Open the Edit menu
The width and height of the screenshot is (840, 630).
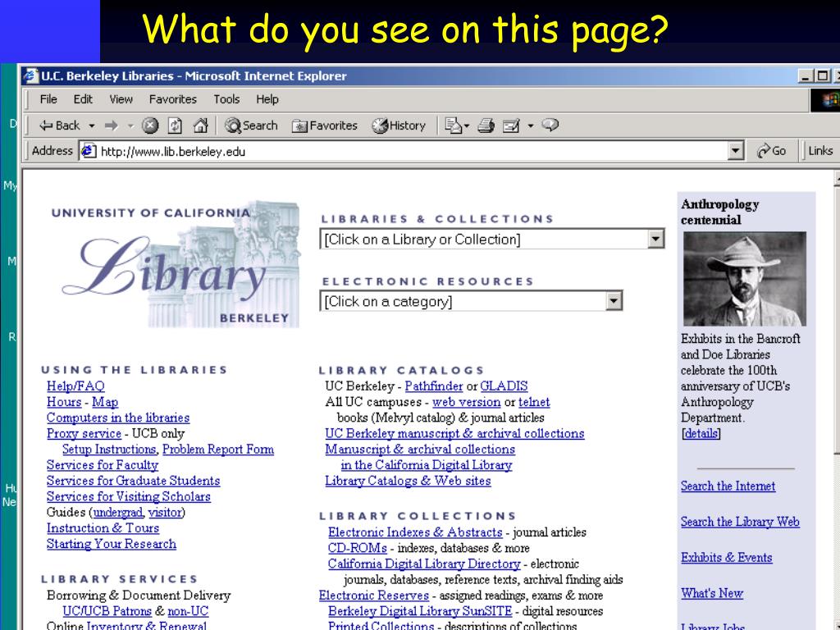pos(83,99)
